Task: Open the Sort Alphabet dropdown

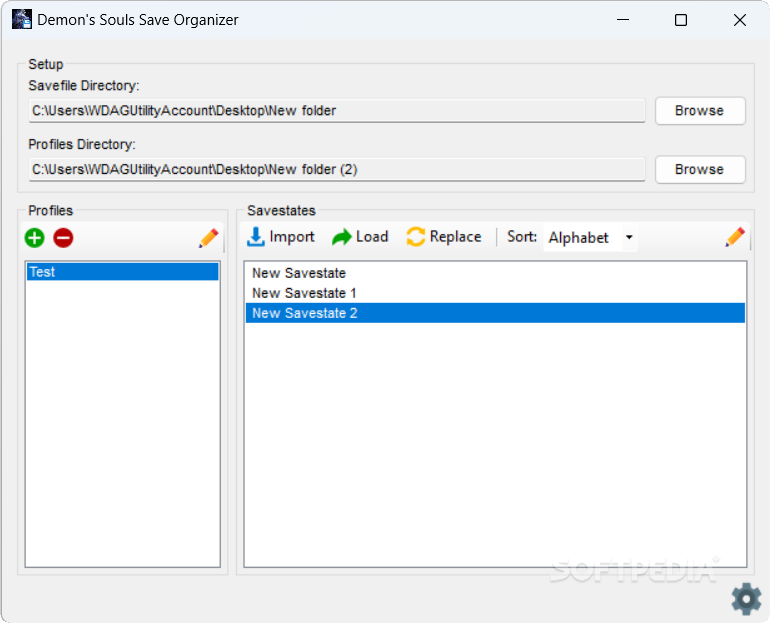Action: 590,238
